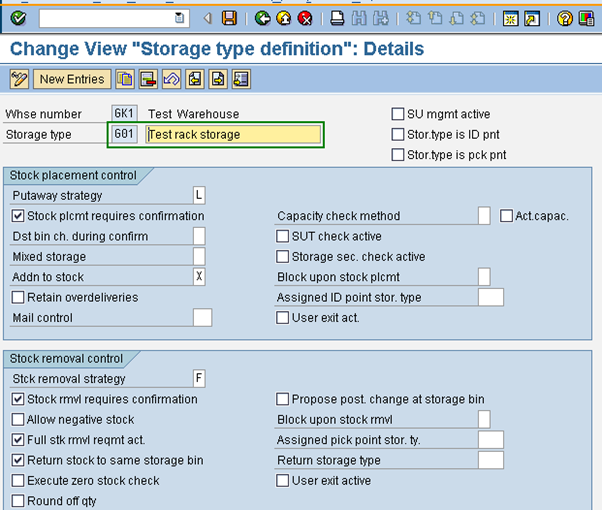Viewport: 602px width, 510px height.
Task: Click the Putaway strategy field
Action: (x=199, y=195)
